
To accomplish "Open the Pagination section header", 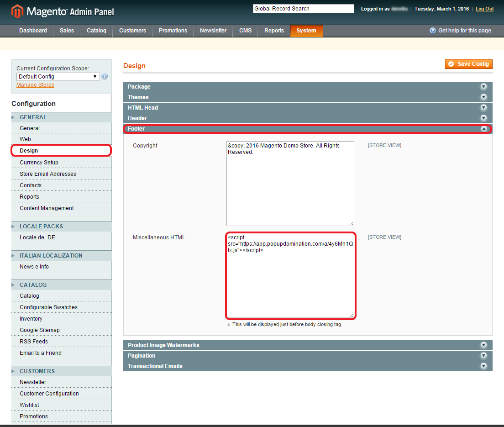I will click(x=308, y=356).
